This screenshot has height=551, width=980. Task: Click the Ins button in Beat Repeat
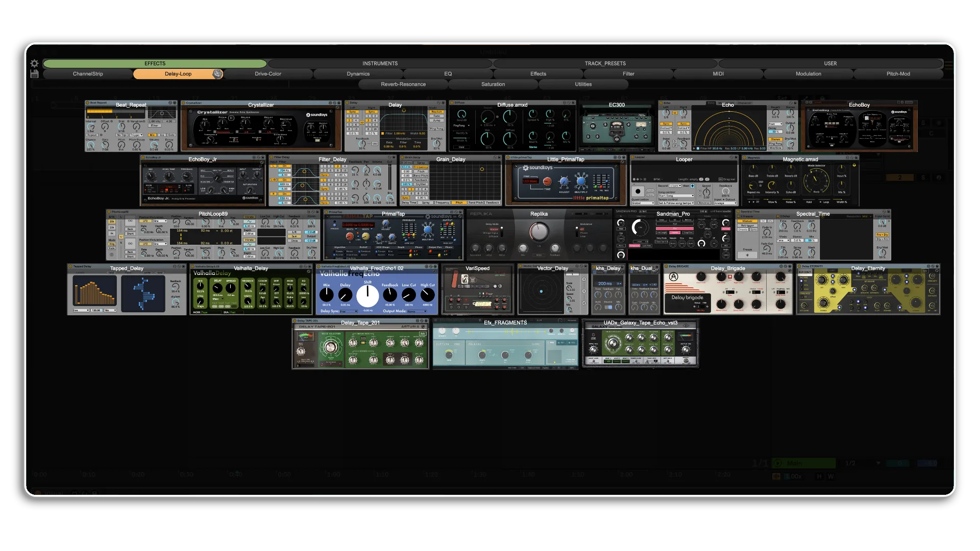(x=162, y=135)
